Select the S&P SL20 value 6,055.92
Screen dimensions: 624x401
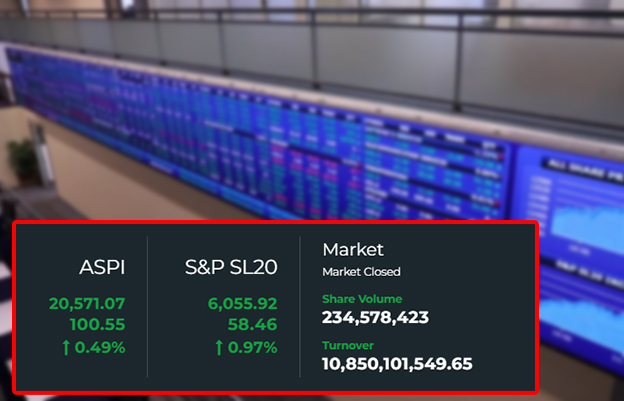tap(242, 304)
